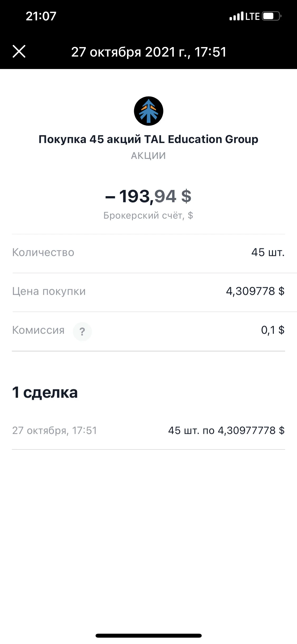Tap the TAL Education Group logo
The height and width of the screenshot is (644, 297).
point(148,111)
